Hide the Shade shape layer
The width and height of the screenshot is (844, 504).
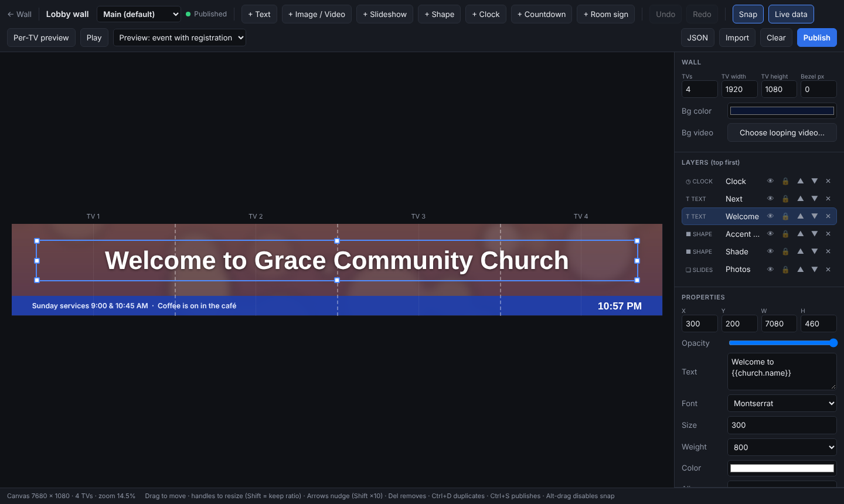pos(770,251)
